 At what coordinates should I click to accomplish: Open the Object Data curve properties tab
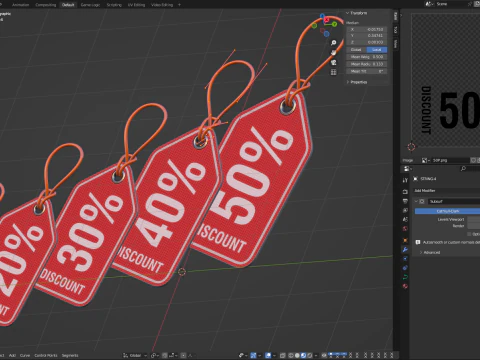pyautogui.click(x=405, y=277)
